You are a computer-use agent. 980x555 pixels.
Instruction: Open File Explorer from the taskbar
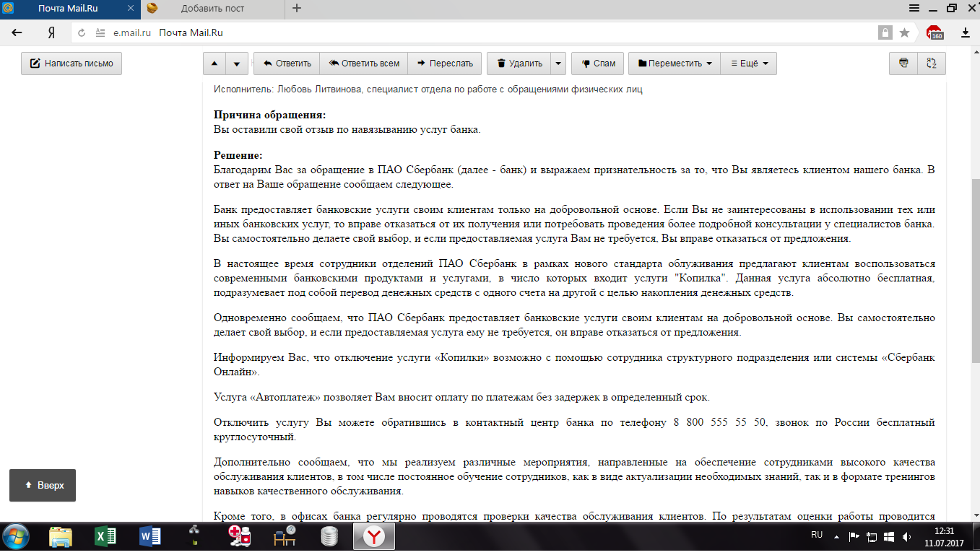point(61,537)
